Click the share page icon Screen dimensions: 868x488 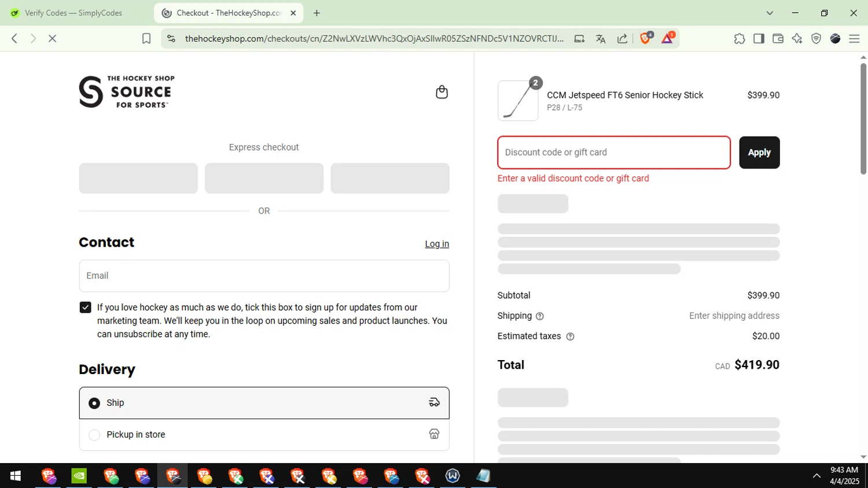point(622,39)
